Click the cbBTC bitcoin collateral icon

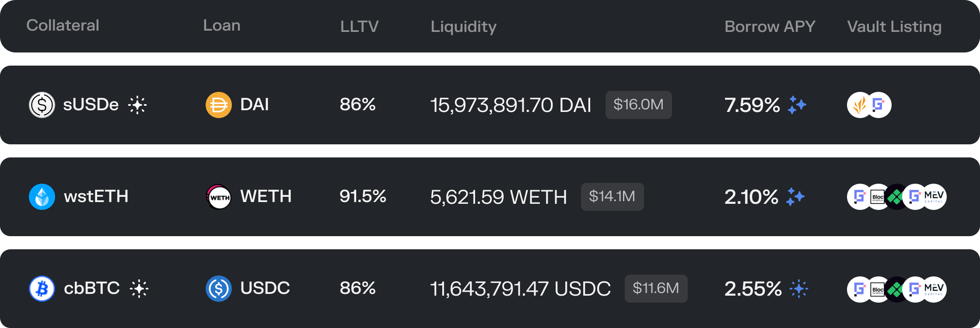point(42,289)
